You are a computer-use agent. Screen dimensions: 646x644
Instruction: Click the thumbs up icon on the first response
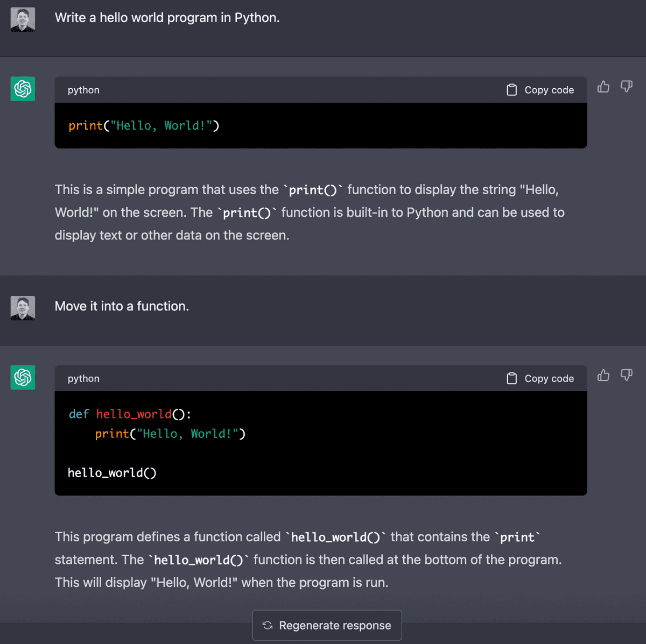click(603, 87)
